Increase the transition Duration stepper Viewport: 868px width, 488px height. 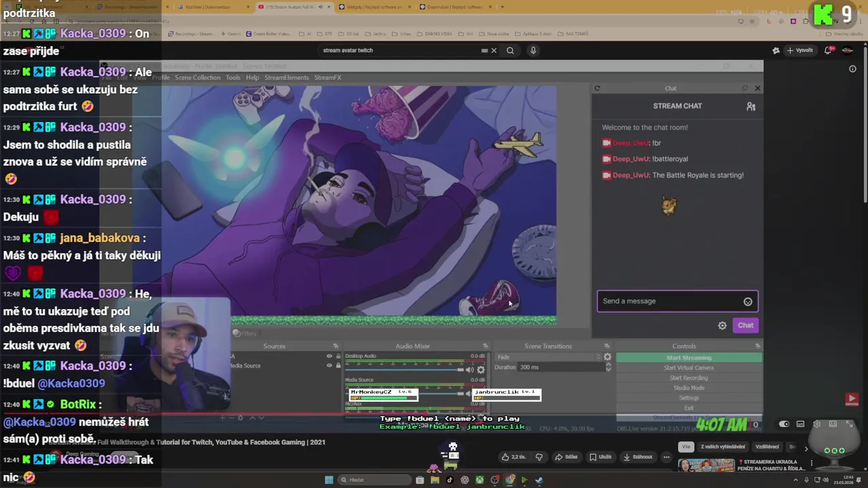608,365
